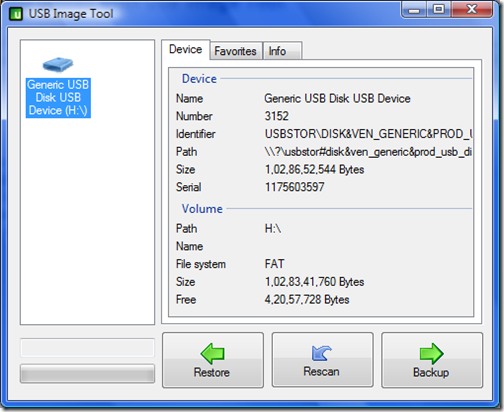
Task: Click the green Backup arrow icon
Action: [x=432, y=353]
